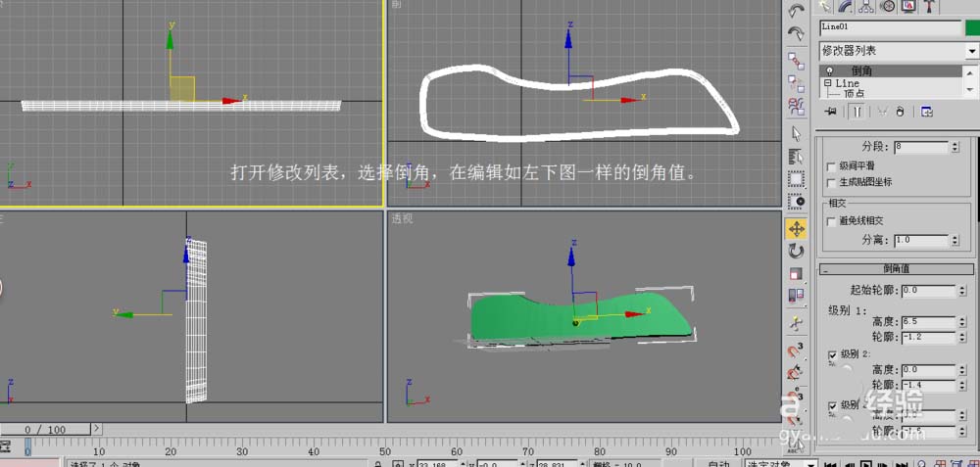
Task: Select the 倒角 modifier in stack
Action: 892,71
